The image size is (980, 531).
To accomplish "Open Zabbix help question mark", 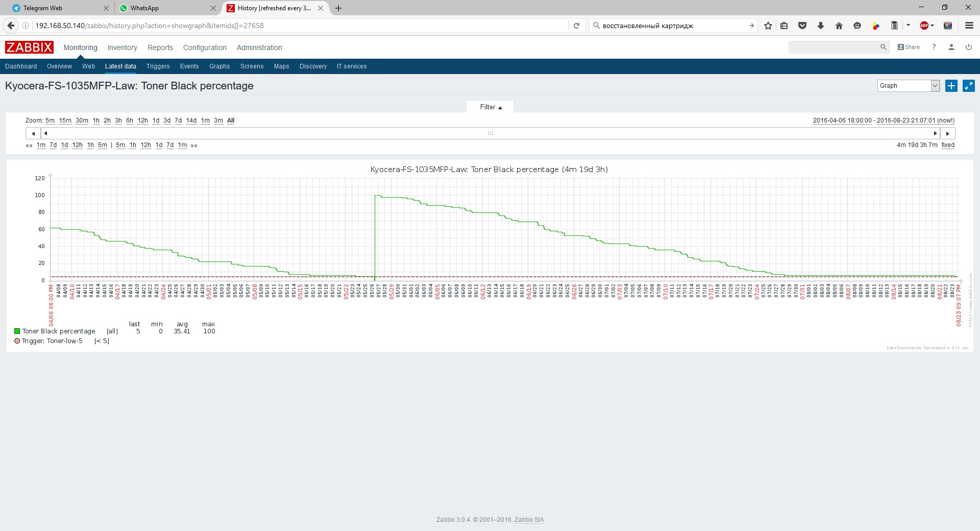I will pyautogui.click(x=934, y=47).
